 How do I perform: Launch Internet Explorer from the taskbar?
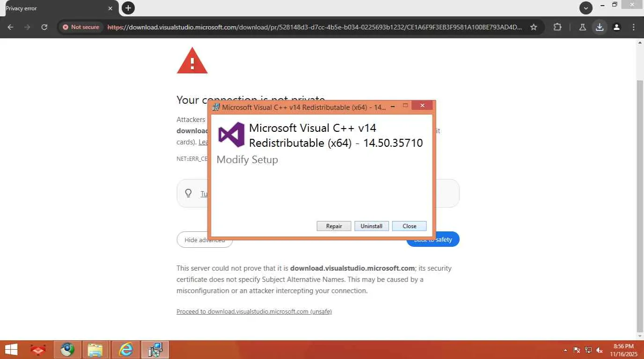click(126, 350)
